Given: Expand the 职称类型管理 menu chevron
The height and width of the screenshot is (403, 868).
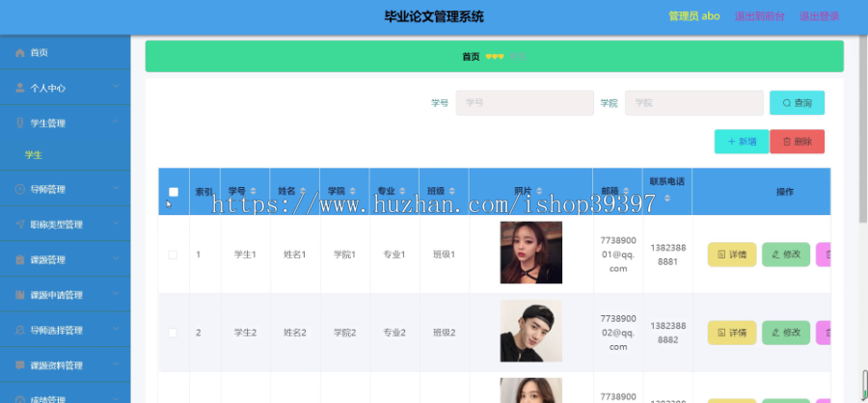Looking at the screenshot, I should [116, 223].
